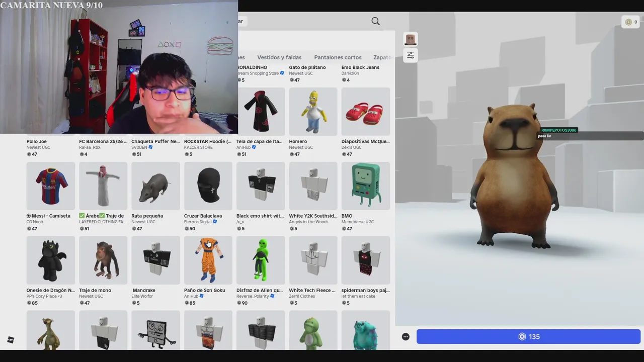This screenshot has width=644, height=362.
Task: Select the Rata pequeña item
Action: point(155,186)
